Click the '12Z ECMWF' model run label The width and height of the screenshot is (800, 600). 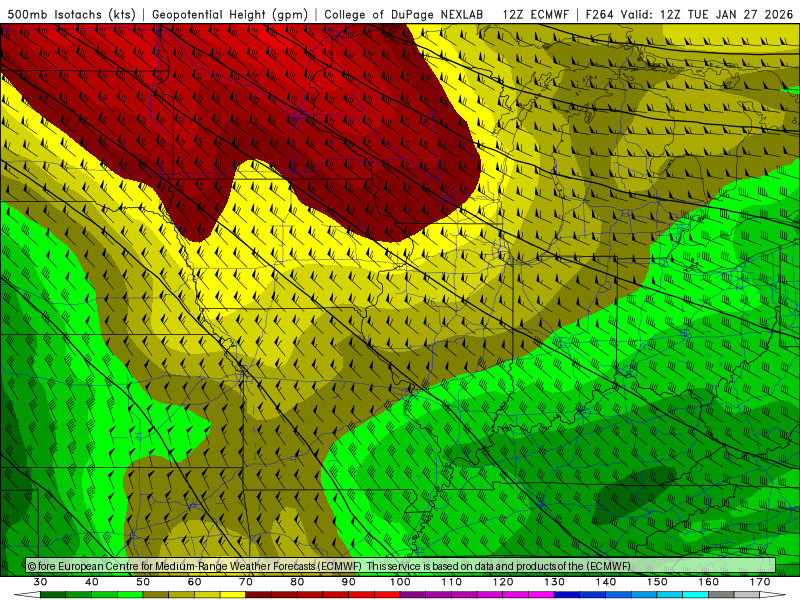click(x=536, y=14)
